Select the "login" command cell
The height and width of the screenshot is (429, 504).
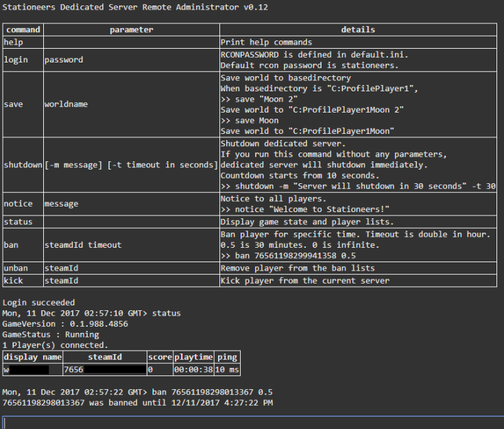(16, 60)
